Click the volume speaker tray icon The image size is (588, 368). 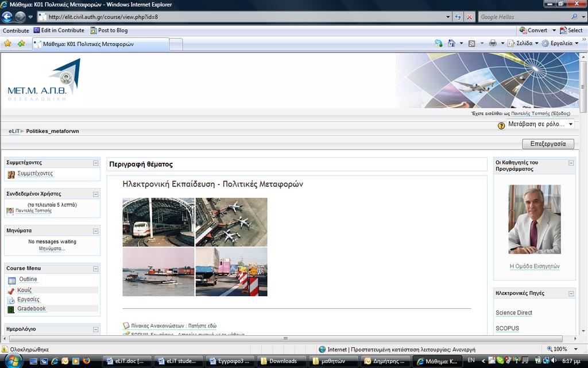554,361
